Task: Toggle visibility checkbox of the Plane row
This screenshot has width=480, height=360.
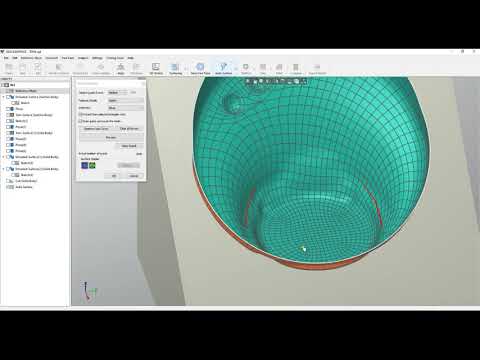Action: click(x=8, y=109)
